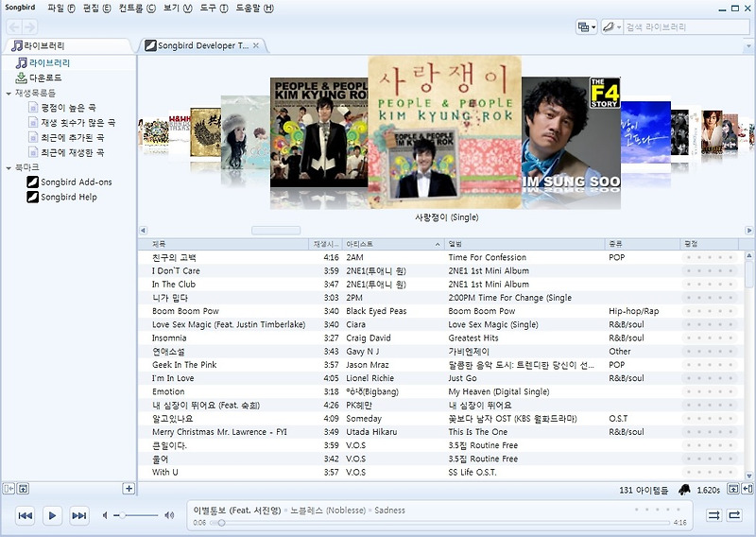Select the track Insomnia by Craig David
The height and width of the screenshot is (537, 756).
click(x=440, y=338)
